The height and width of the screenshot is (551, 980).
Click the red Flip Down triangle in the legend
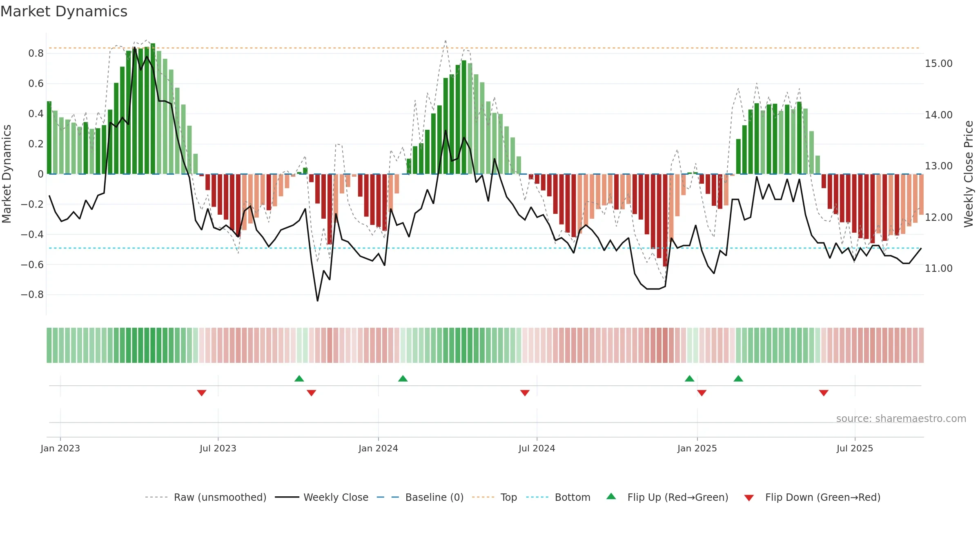click(749, 498)
